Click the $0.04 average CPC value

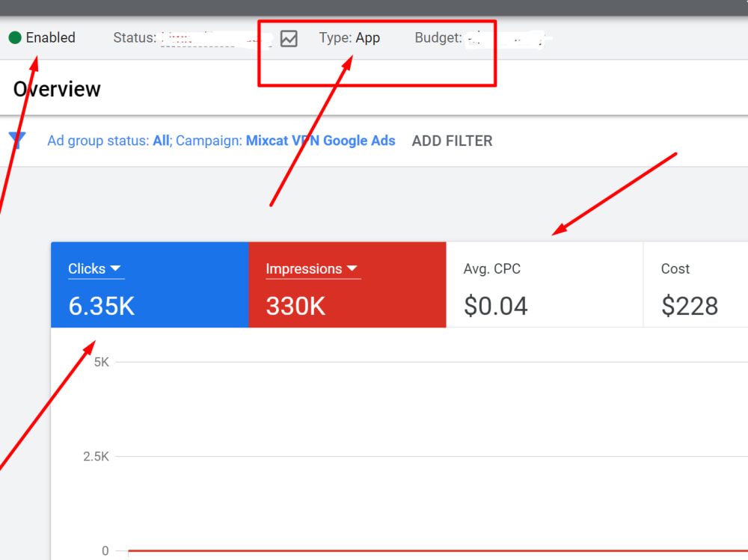click(x=496, y=306)
